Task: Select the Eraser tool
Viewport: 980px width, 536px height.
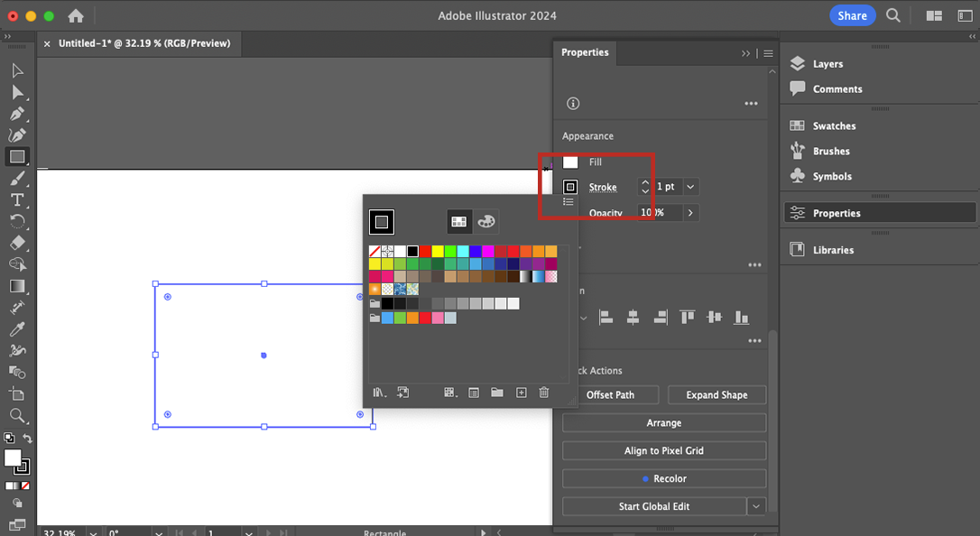Action: tap(17, 243)
